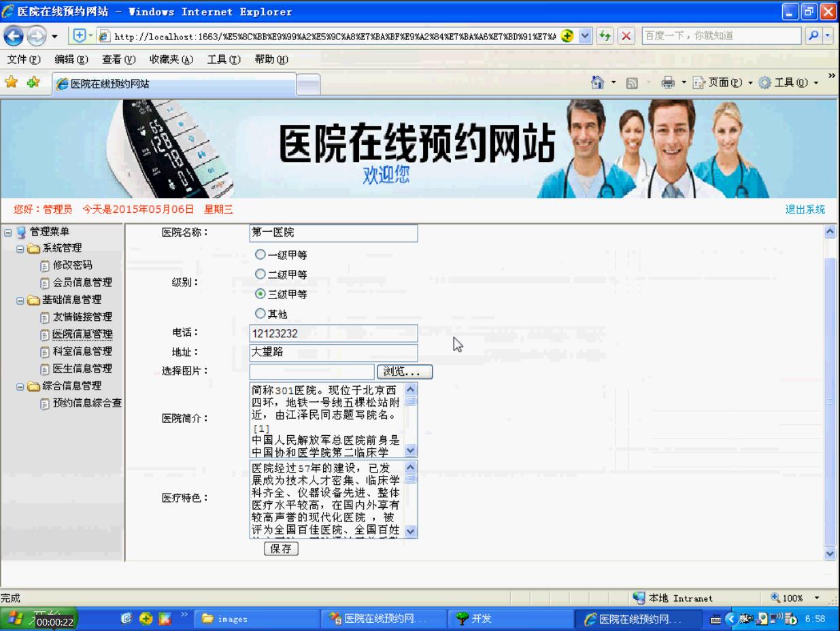Image resolution: width=840 pixels, height=631 pixels.
Task: Click the green plus quick launch icon
Action: (x=145, y=619)
